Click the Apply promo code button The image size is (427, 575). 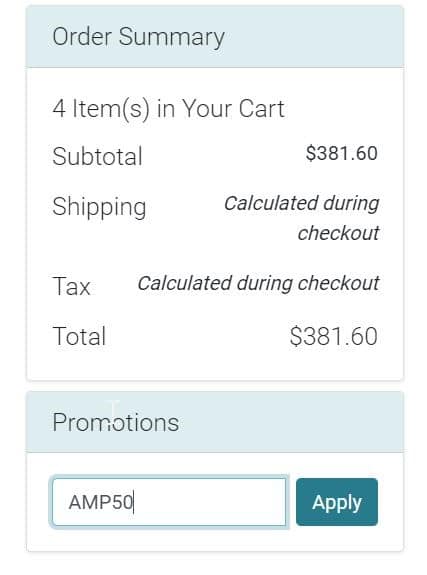337,502
